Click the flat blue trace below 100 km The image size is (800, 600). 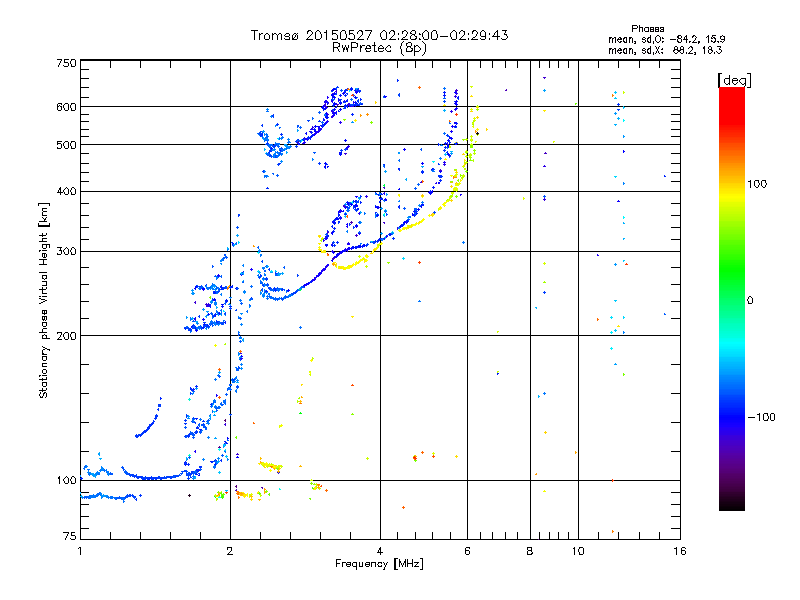click(110, 496)
